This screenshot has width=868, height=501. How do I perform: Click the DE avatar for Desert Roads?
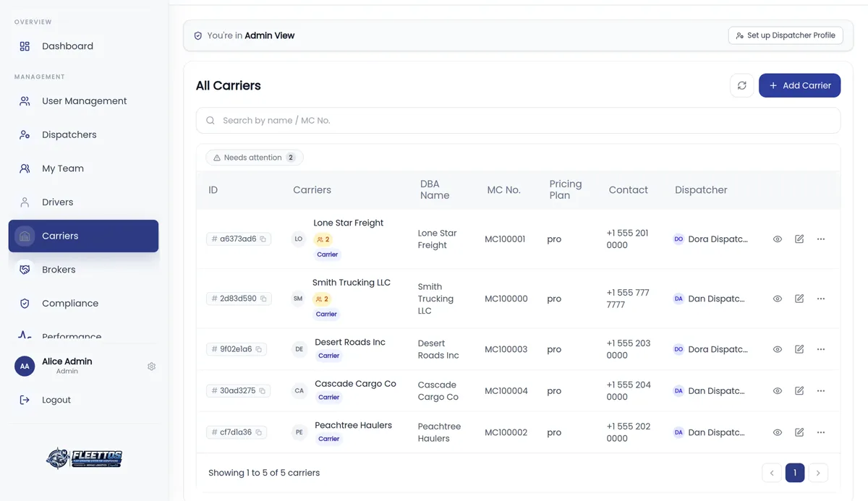tap(299, 349)
